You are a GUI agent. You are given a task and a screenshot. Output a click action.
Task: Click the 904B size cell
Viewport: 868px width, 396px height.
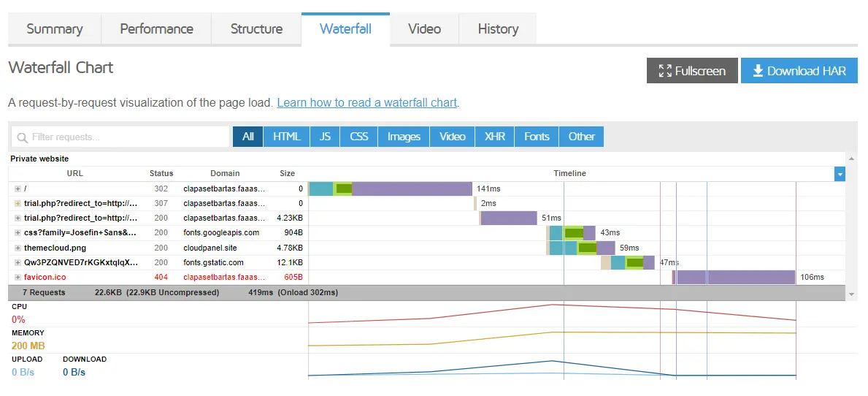[293, 232]
